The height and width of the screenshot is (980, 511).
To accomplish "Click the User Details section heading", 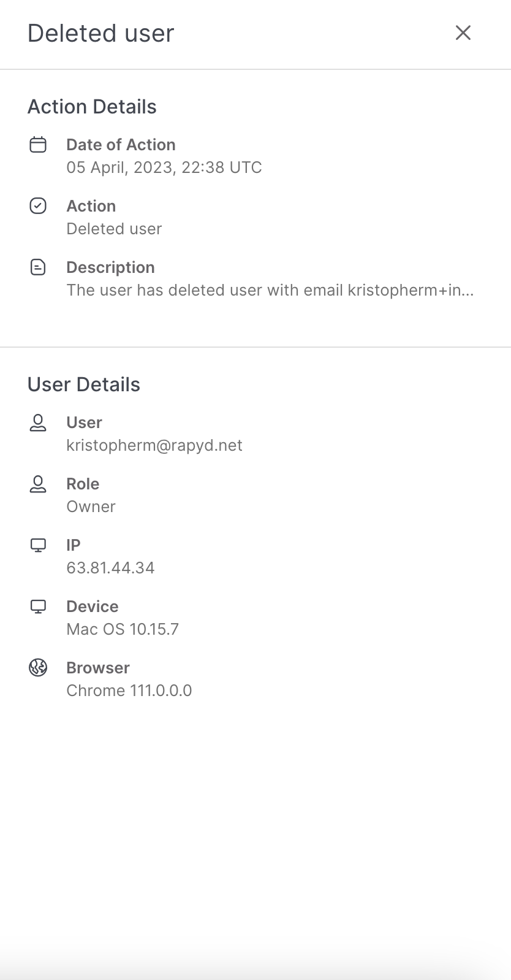I will point(84,385).
